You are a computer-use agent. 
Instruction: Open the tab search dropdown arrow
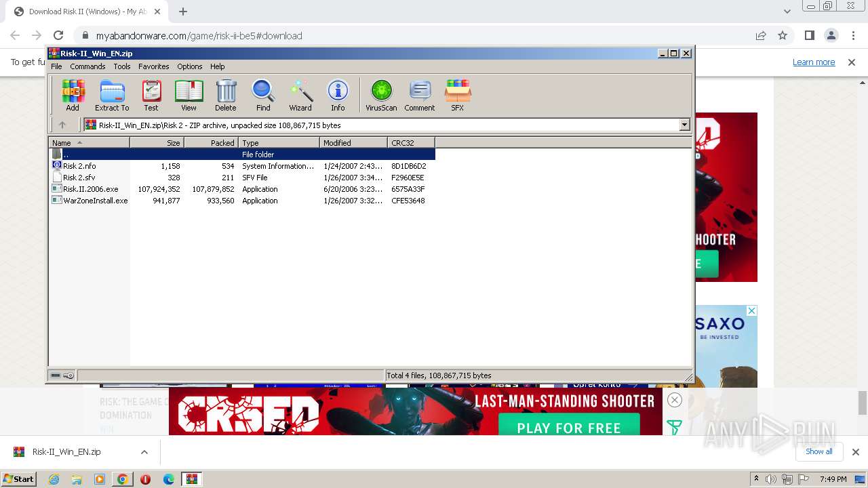pos(787,11)
